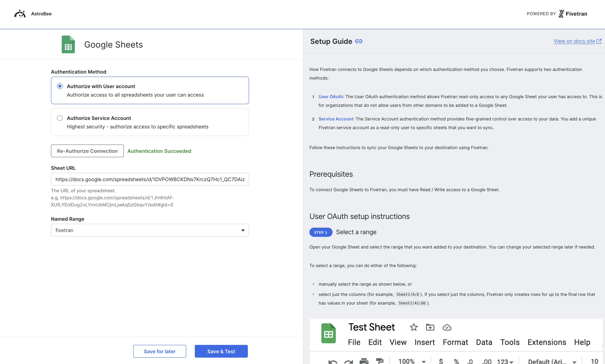The image size is (605, 364).
Task: Copy Setup Guide anchor link icon
Action: coord(358,41)
